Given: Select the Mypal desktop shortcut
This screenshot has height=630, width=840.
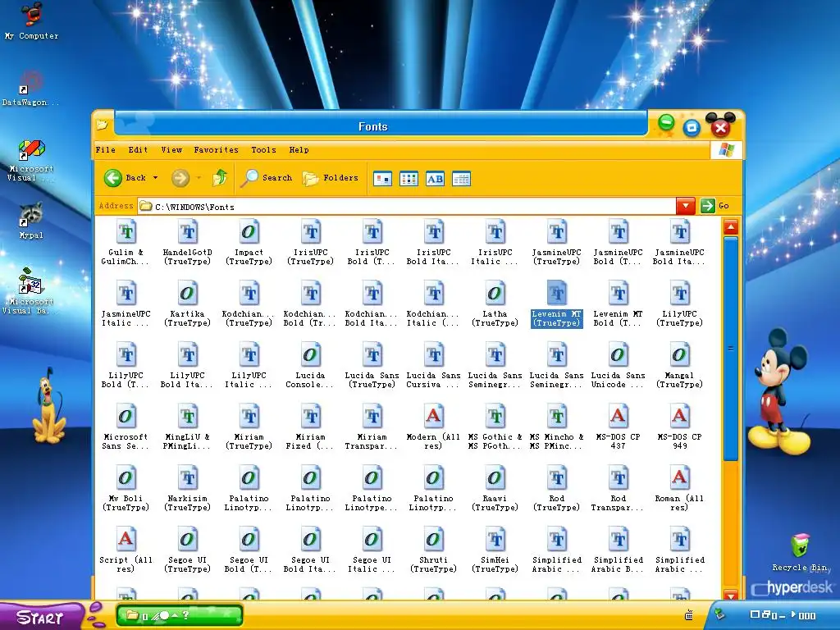Looking at the screenshot, I should click(x=31, y=220).
